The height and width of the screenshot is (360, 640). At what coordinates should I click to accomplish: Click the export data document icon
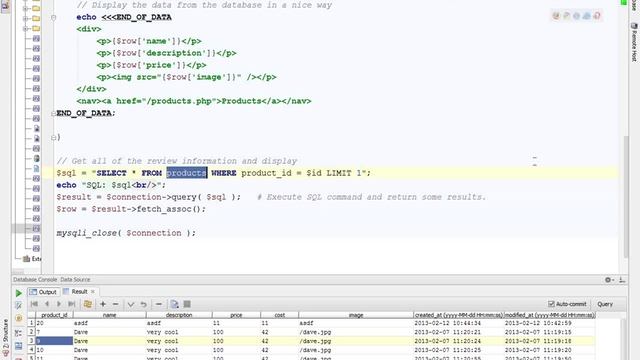(x=174, y=304)
